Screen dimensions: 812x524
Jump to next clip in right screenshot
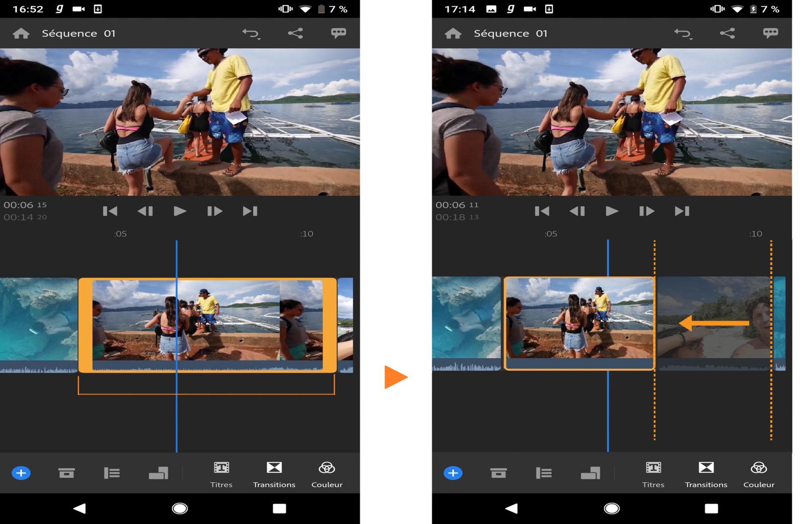pos(682,211)
